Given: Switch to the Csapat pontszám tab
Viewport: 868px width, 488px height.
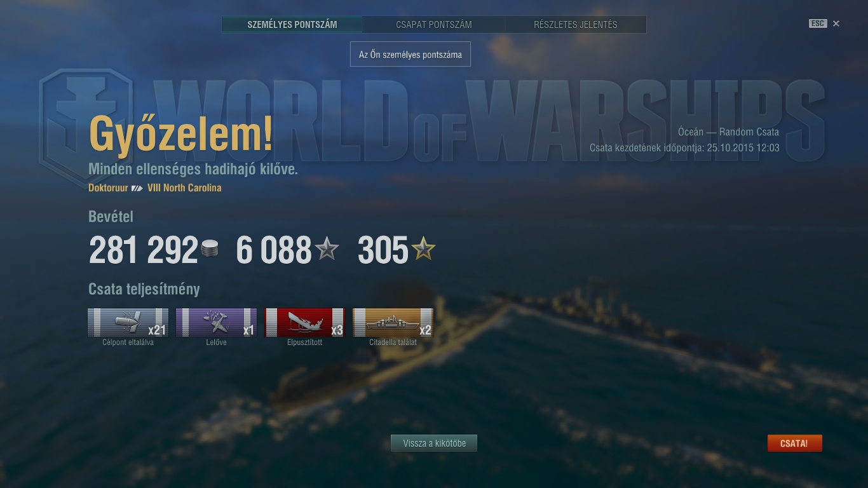Looking at the screenshot, I should click(x=434, y=25).
